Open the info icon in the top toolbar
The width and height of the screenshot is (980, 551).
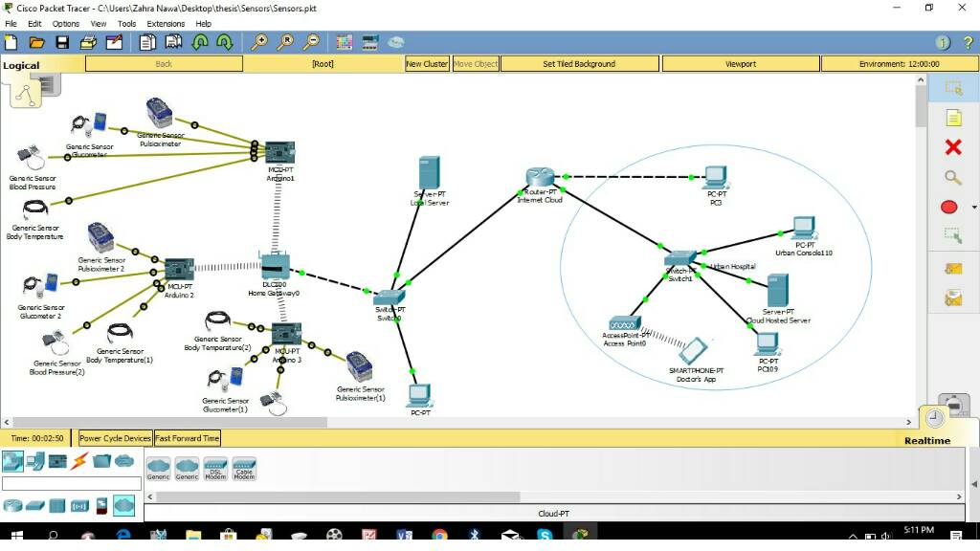(x=943, y=42)
